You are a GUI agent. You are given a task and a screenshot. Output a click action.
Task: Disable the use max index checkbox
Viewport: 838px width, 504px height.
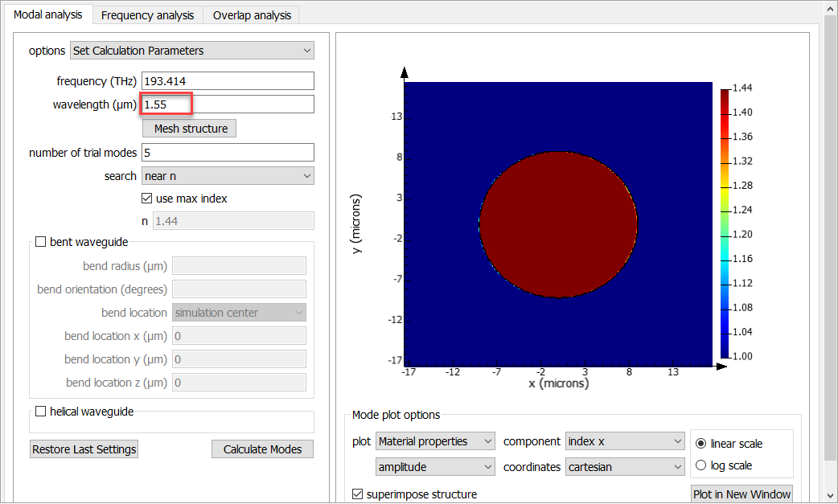146,198
